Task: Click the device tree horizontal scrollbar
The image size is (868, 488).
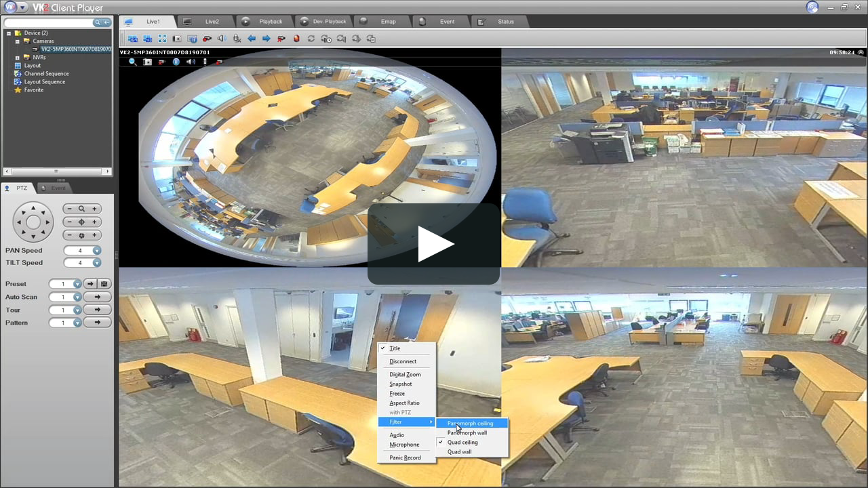Action: click(57, 171)
